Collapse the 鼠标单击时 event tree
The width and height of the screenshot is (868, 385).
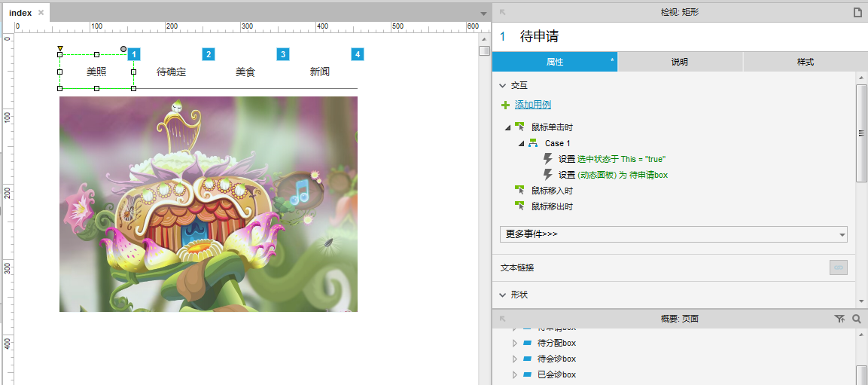tap(507, 127)
